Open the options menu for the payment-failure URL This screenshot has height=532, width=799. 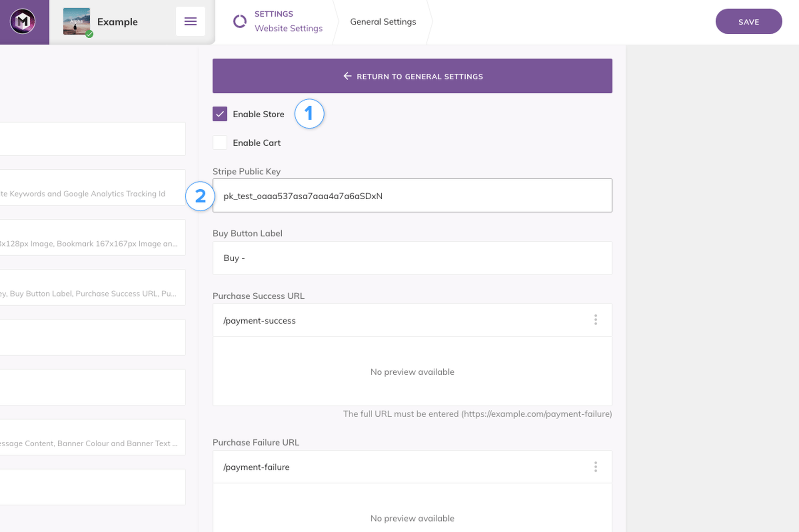point(596,467)
